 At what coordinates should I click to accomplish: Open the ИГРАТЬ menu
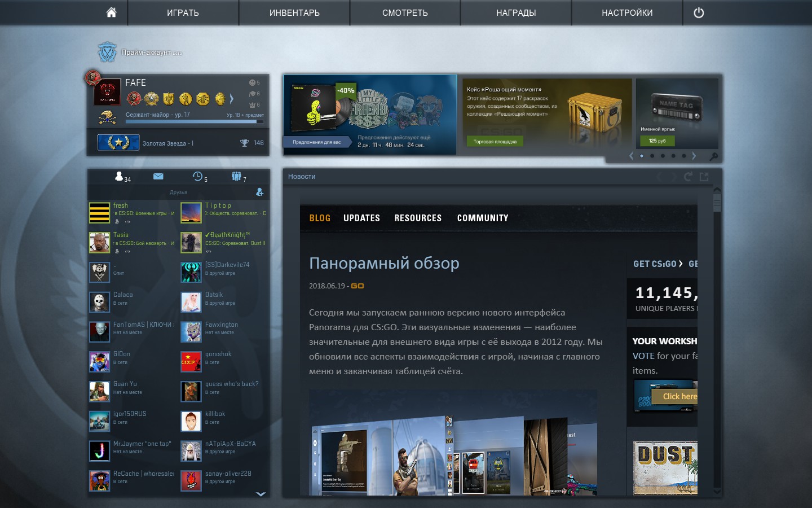[183, 12]
